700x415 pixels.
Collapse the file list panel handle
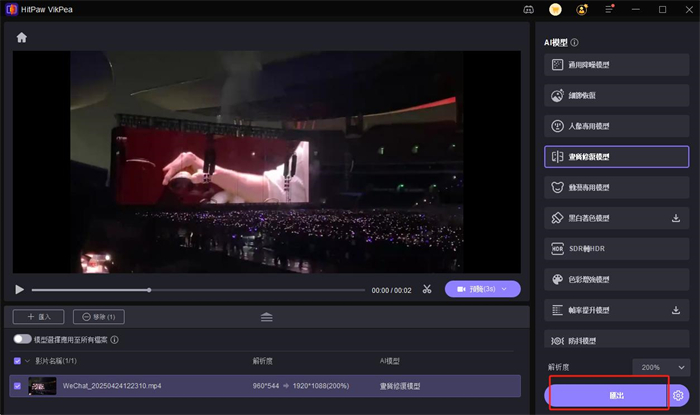coord(267,317)
